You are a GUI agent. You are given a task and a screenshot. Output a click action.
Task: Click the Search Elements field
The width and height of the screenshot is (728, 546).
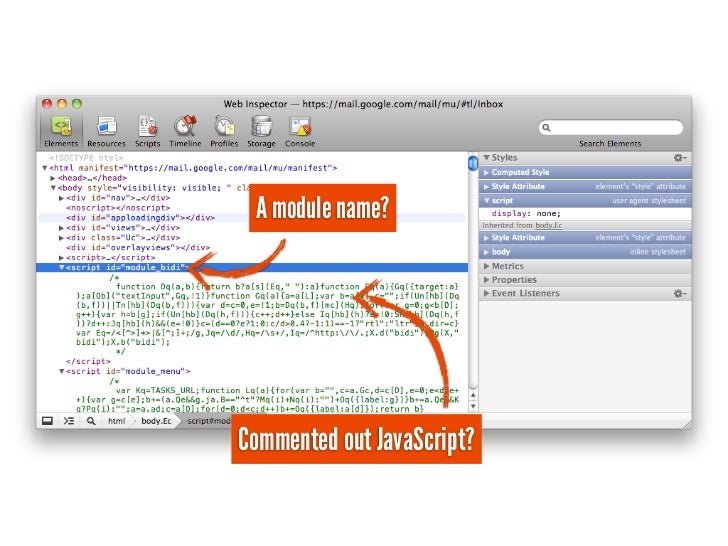(x=611, y=127)
